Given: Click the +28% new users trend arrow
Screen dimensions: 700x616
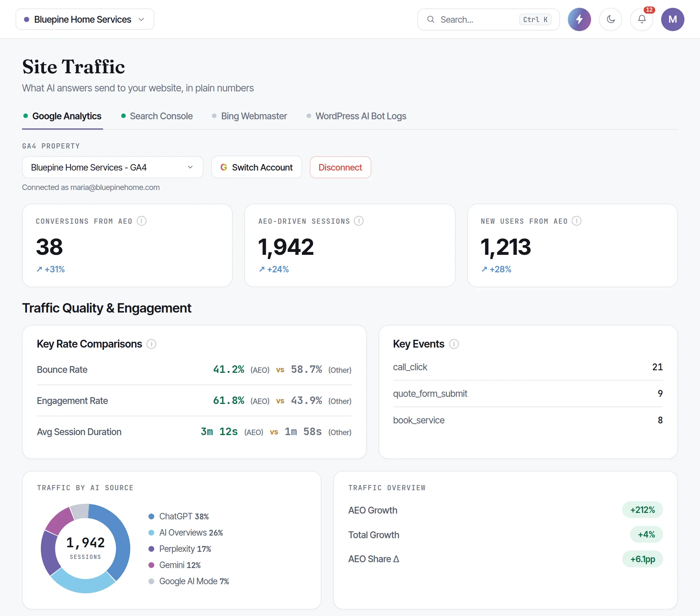Looking at the screenshot, I should click(484, 269).
